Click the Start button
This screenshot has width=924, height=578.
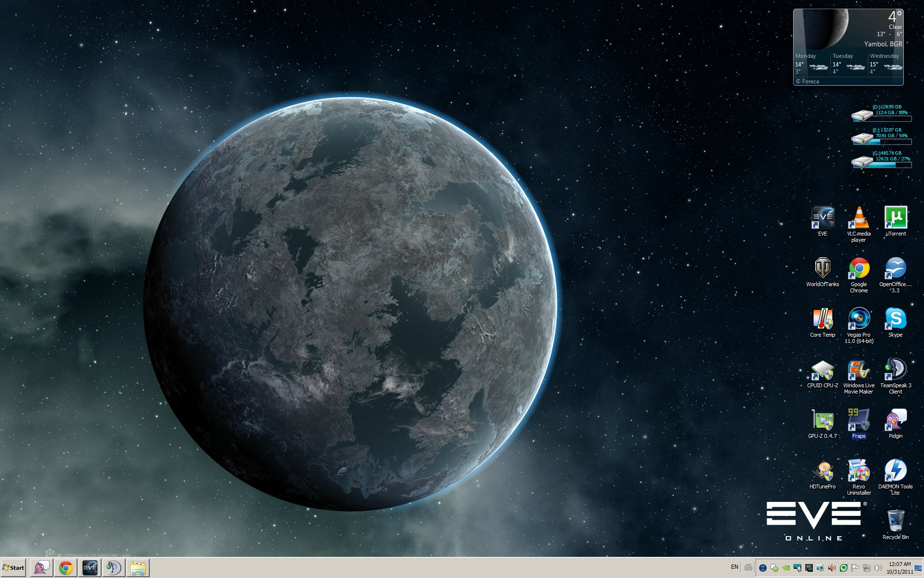(x=13, y=568)
